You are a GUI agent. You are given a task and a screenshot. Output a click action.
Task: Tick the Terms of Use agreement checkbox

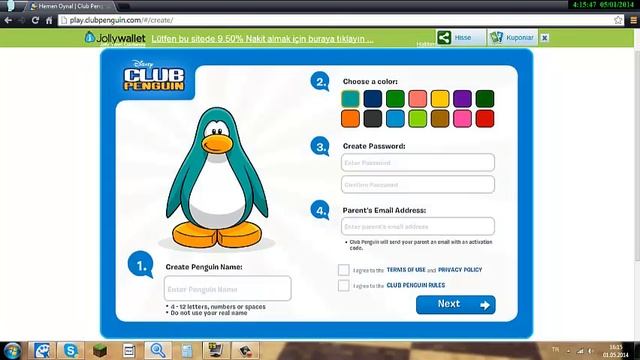click(344, 270)
